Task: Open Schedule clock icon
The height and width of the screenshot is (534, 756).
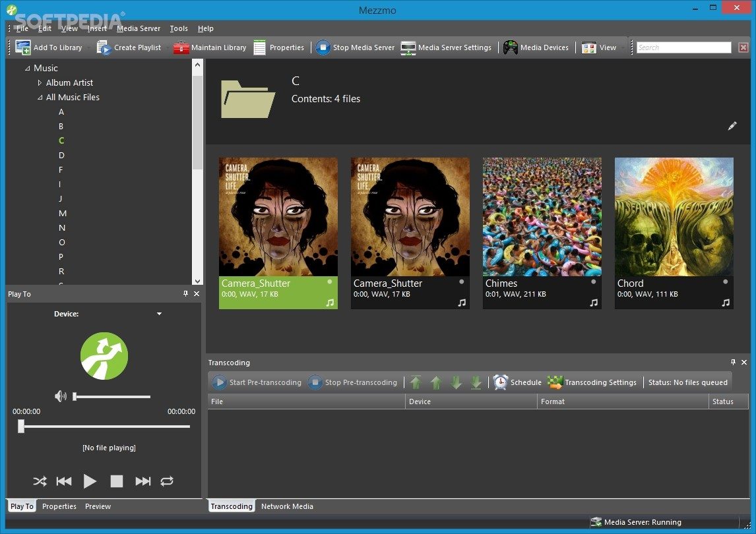Action: [x=501, y=382]
